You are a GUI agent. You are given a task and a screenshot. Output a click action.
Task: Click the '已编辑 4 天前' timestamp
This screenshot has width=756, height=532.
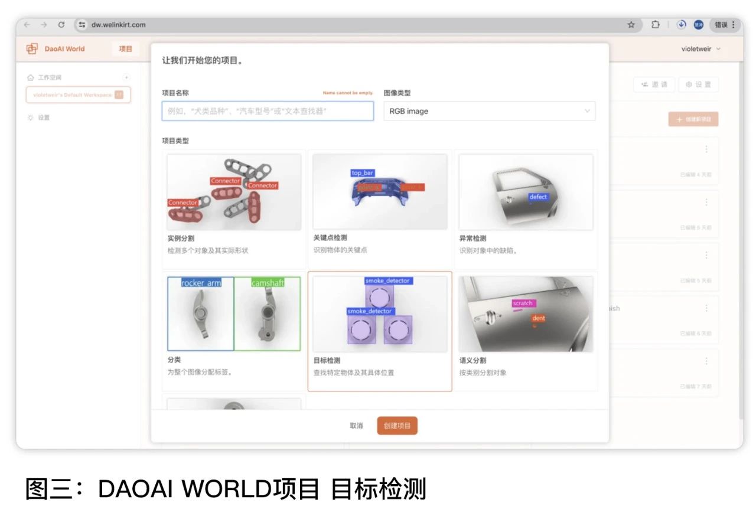point(696,175)
